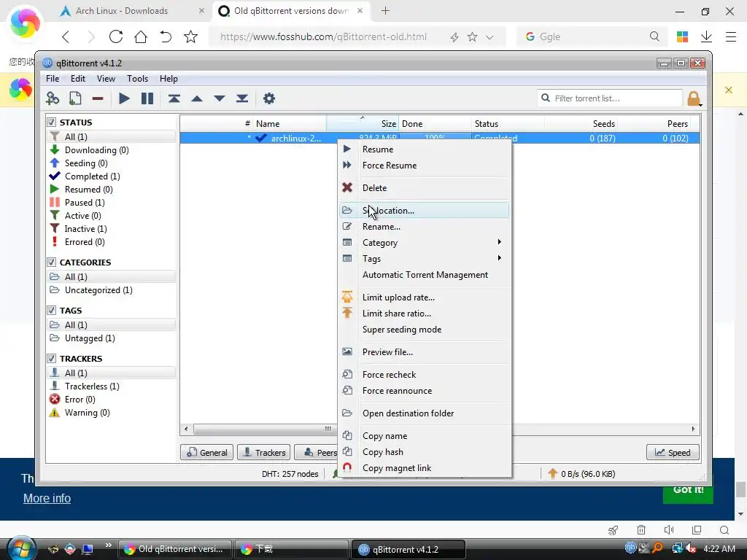This screenshot has height=560, width=747.
Task: Click the Windows Start button
Action: 20,548
